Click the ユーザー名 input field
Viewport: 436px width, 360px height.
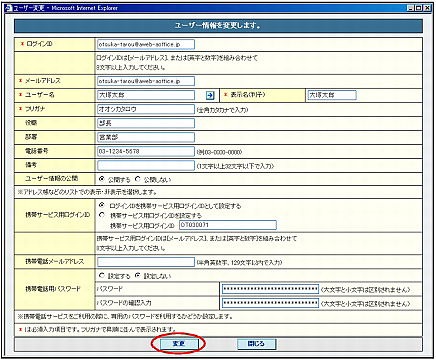click(146, 95)
